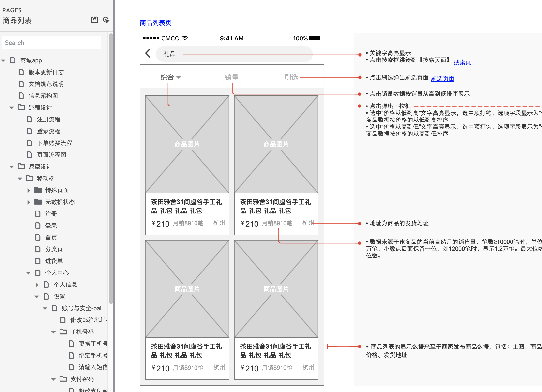This screenshot has height=392, width=542.
Task: Select the 销量 sort tab
Action: click(232, 77)
